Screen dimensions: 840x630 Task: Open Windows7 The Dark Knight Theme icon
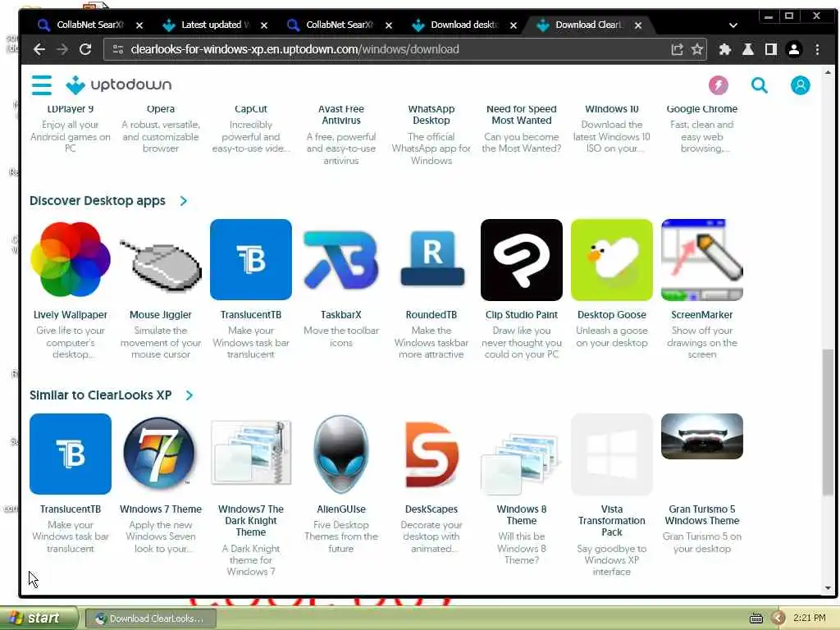pyautogui.click(x=251, y=454)
